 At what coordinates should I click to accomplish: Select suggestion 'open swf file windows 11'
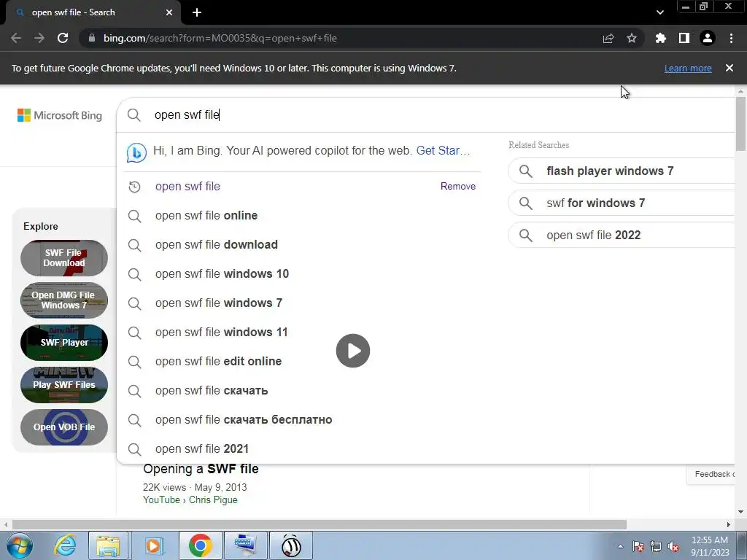301,332
